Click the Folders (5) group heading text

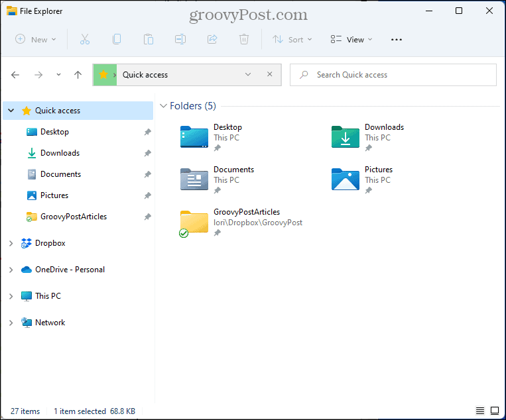coord(193,106)
